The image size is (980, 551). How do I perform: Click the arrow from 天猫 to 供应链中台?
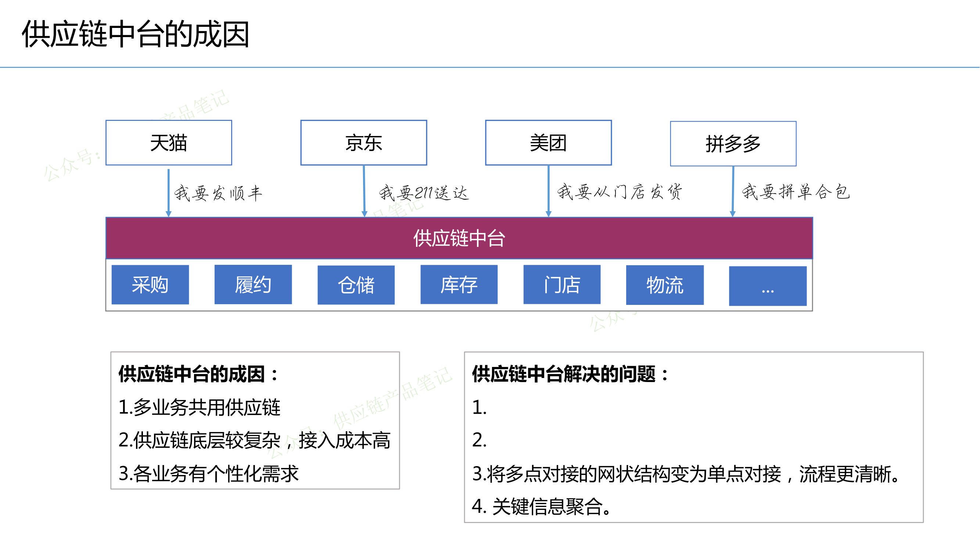169,193
